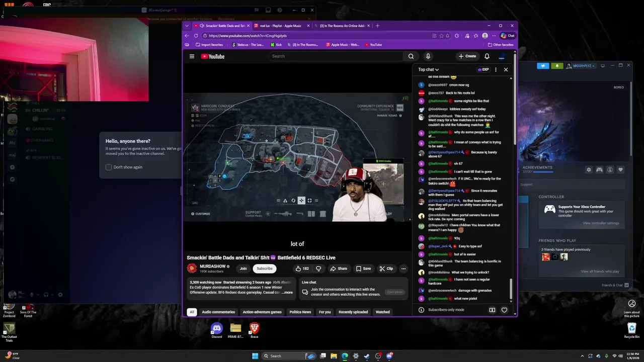Go back in the browser
644x362 pixels.
pos(187,36)
